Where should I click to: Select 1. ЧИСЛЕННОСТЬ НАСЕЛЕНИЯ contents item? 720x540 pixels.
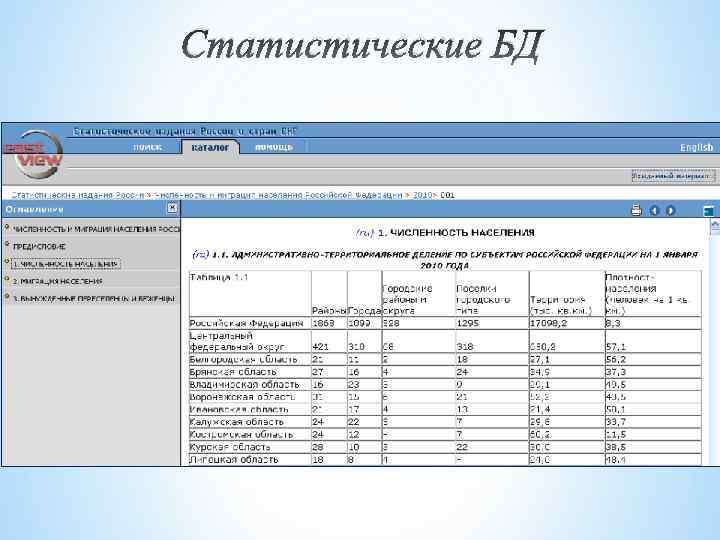tap(66, 264)
